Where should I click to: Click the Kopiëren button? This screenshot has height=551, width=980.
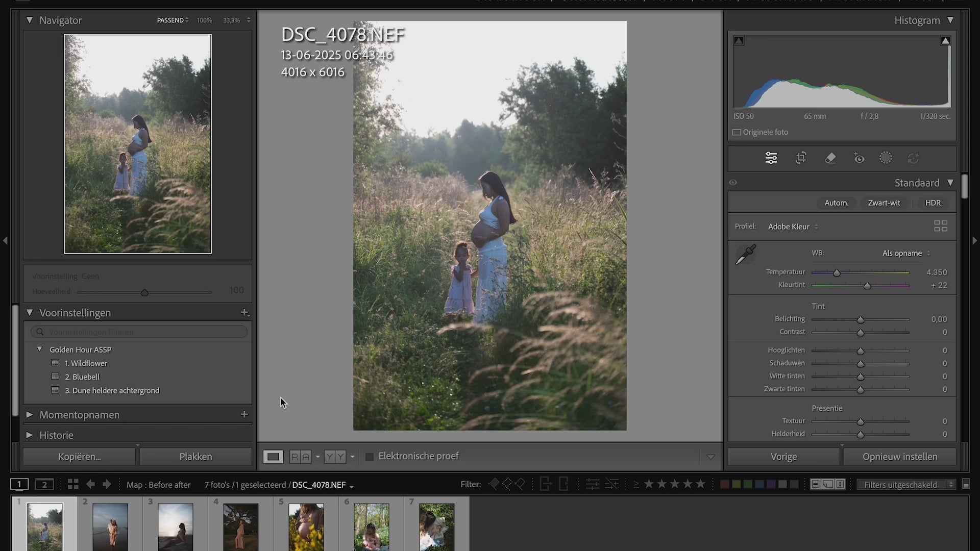point(79,457)
